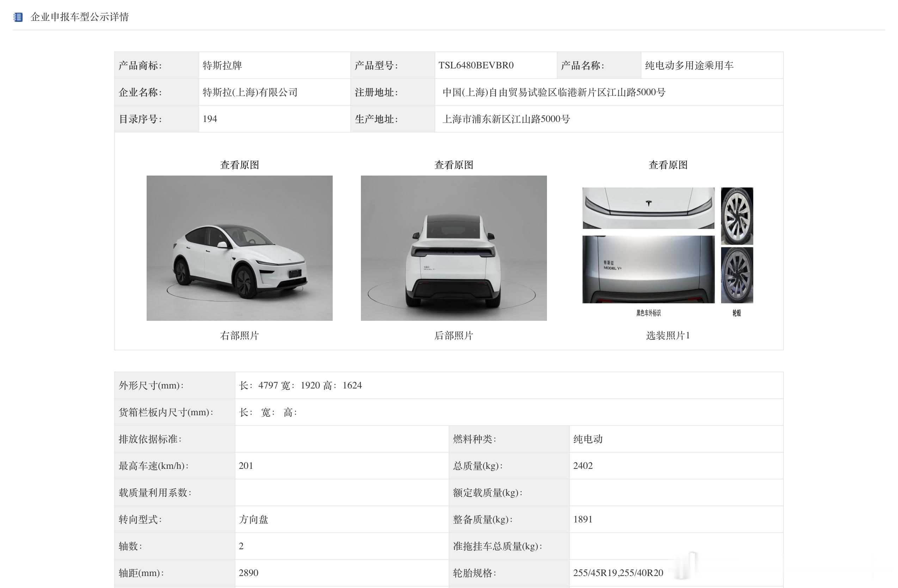Click the 纯电动 fuel type value
898x588 pixels.
[x=588, y=439]
